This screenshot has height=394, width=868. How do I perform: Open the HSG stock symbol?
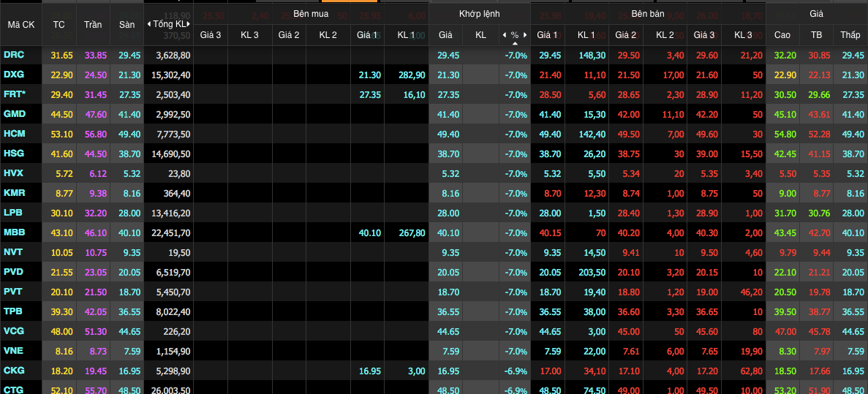click(14, 154)
